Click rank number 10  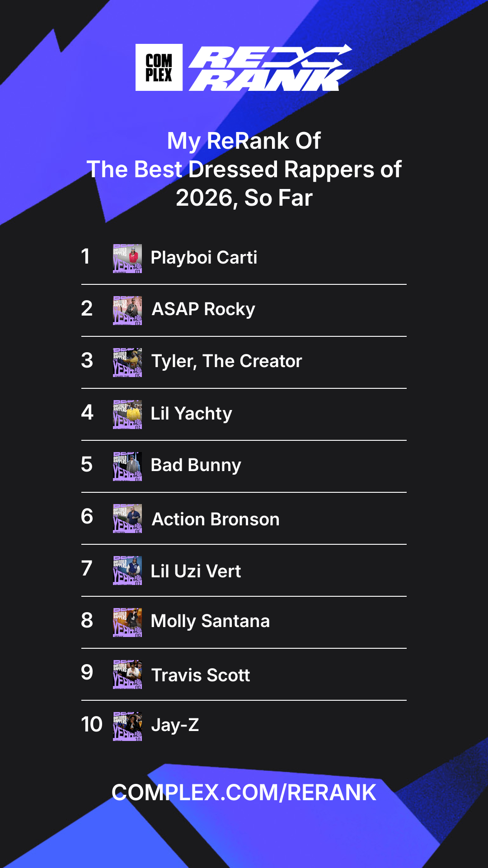(x=92, y=724)
